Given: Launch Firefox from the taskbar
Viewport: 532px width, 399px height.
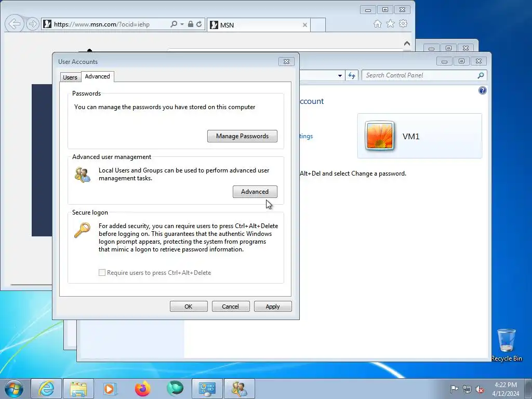Looking at the screenshot, I should (x=142, y=389).
